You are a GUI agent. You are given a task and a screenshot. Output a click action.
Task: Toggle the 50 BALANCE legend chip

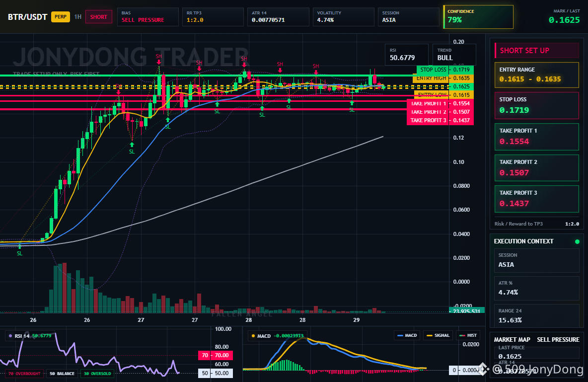click(x=62, y=374)
